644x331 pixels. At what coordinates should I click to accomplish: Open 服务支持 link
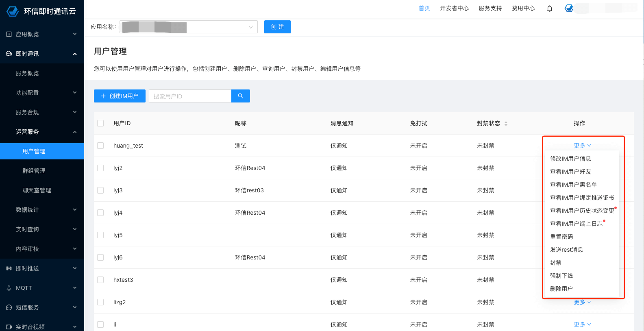click(490, 8)
